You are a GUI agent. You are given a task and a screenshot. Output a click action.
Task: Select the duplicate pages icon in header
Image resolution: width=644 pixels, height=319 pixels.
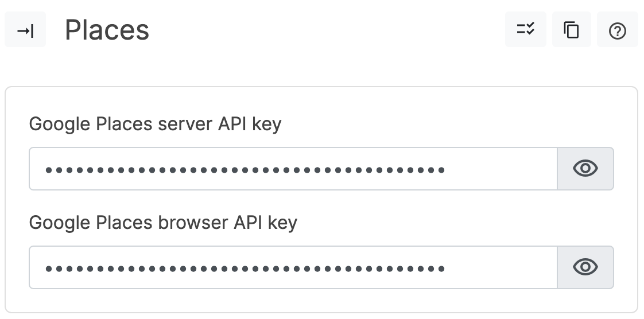tap(571, 30)
